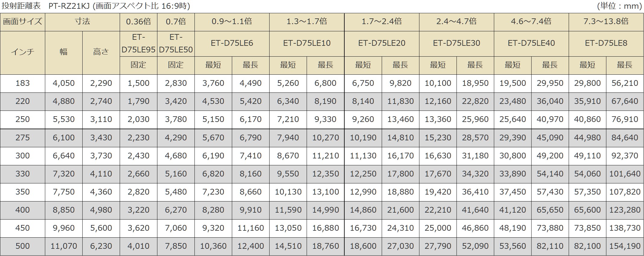Click the ET-D75LE20 header cell
Viewport: 644px width, 256px height.
pos(382,44)
